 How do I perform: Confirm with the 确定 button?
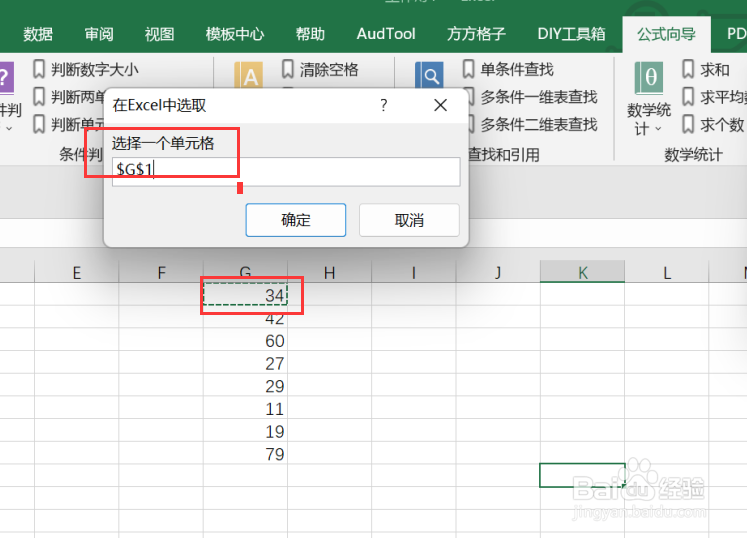tap(296, 220)
